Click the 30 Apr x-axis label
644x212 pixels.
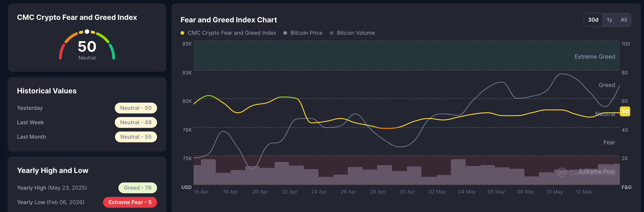(x=407, y=192)
